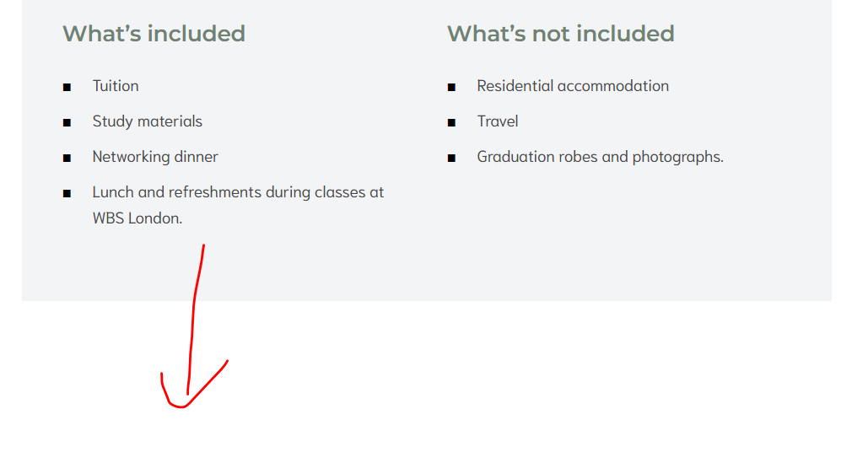Click "Graduation robes and photographs." text
This screenshot has height=452, width=868.
pyautogui.click(x=600, y=157)
